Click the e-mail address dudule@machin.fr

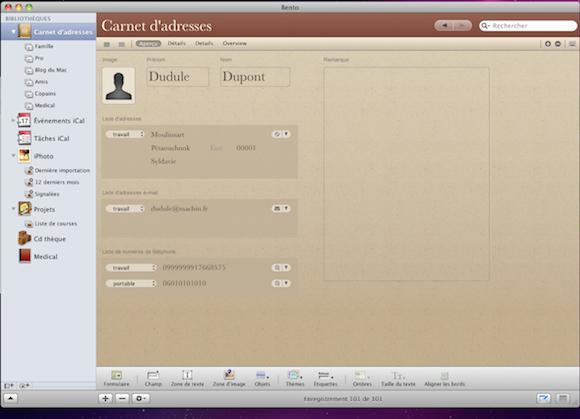coord(179,209)
